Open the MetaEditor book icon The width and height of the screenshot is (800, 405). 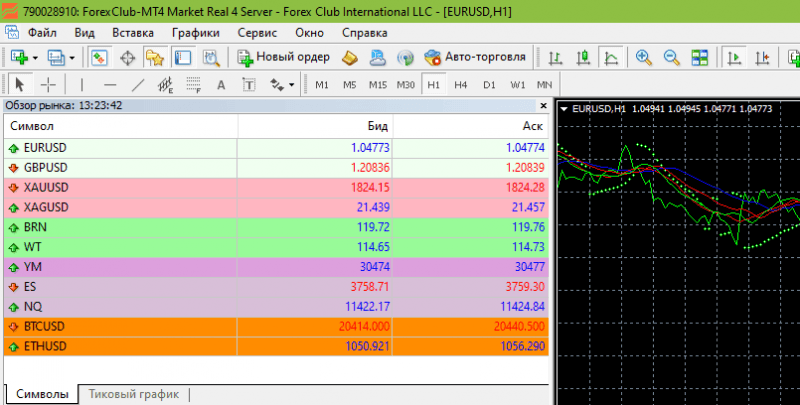click(x=349, y=58)
